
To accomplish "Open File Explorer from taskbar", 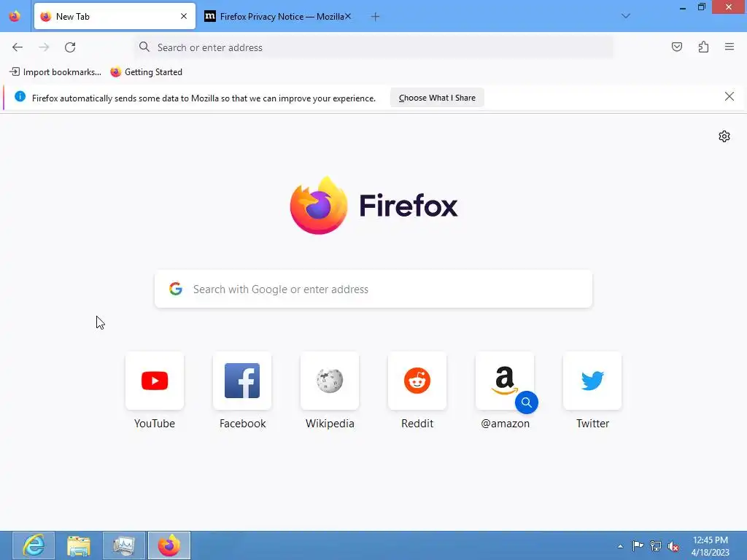I will click(x=79, y=545).
